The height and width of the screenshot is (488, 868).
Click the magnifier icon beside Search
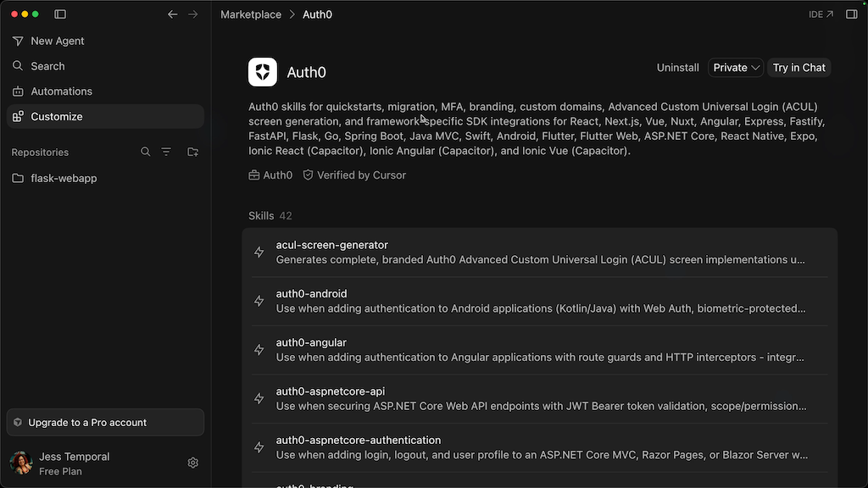click(18, 66)
